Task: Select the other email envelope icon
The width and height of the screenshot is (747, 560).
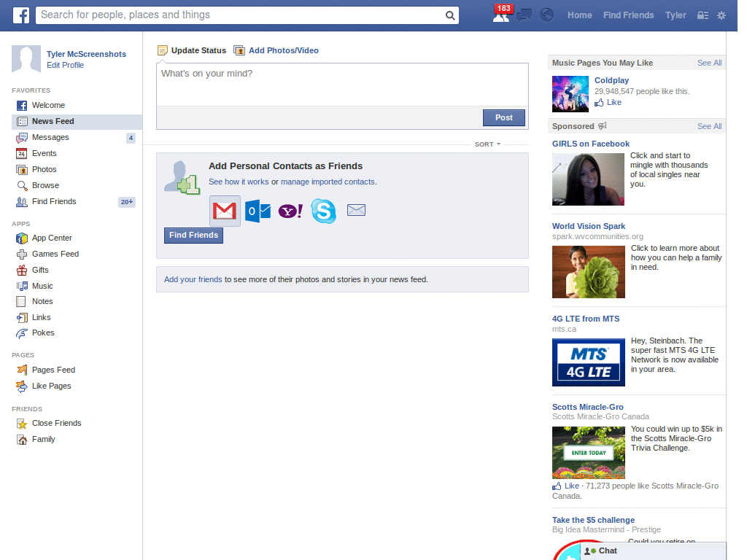Action: pyautogui.click(x=356, y=210)
